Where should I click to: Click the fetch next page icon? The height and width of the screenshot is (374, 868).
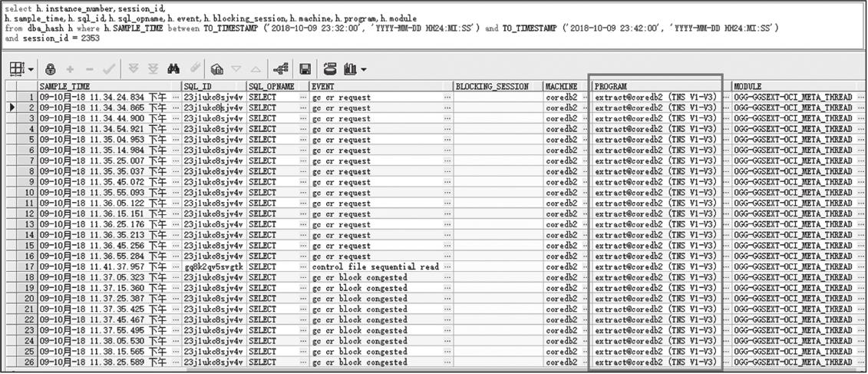coord(134,69)
